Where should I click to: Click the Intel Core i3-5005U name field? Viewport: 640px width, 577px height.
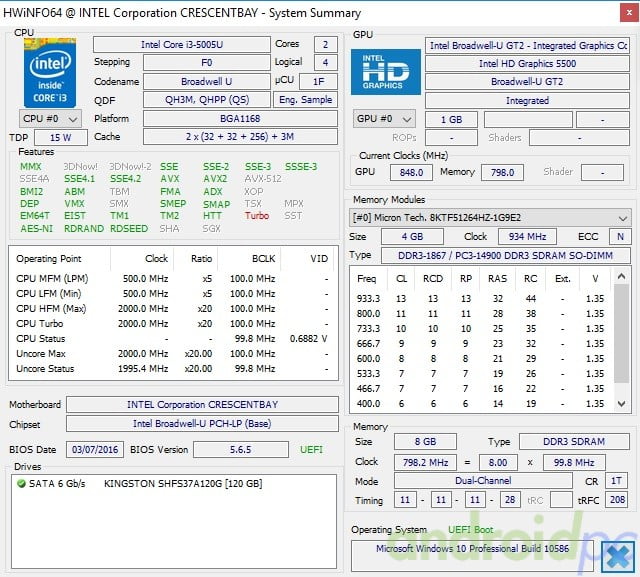click(x=182, y=44)
